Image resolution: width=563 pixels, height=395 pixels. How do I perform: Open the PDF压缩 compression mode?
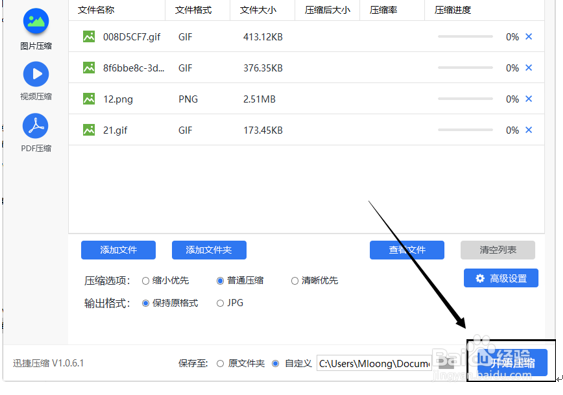(36, 133)
